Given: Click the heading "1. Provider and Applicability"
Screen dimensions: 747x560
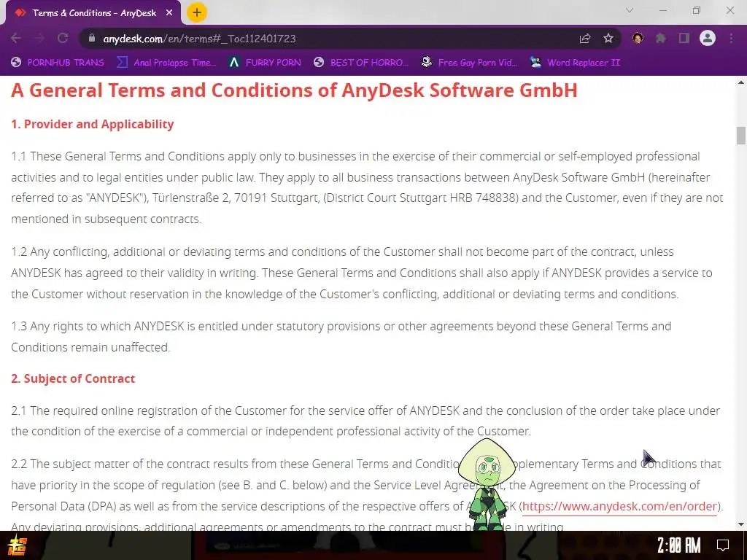Looking at the screenshot, I should pyautogui.click(x=93, y=124).
